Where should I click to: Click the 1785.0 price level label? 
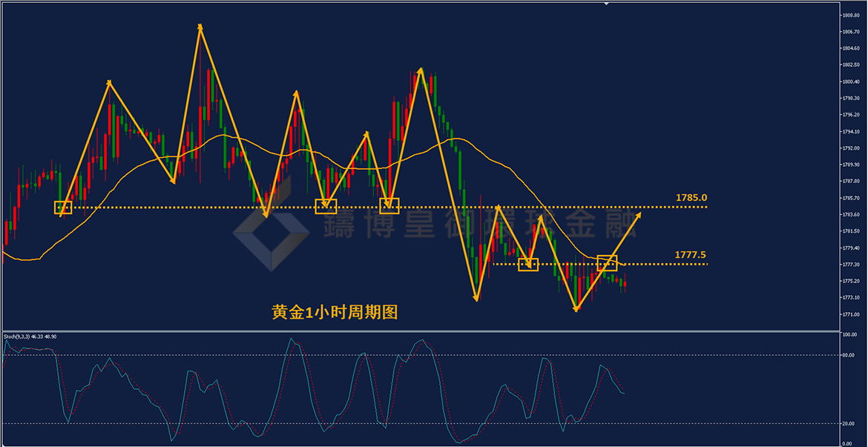tap(692, 197)
